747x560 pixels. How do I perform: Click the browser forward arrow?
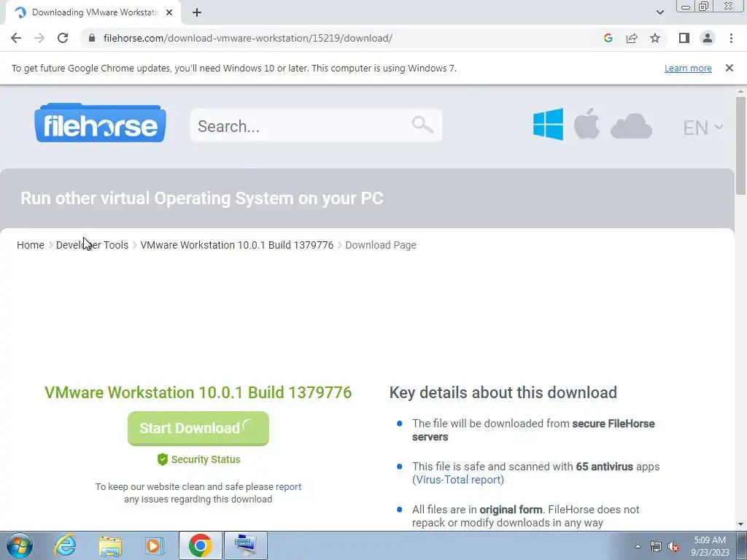39,38
